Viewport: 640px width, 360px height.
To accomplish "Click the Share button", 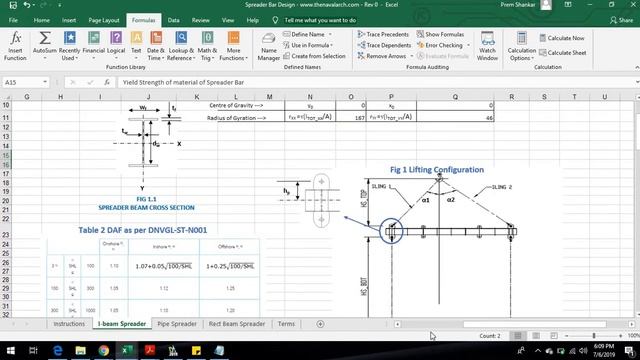I will click(621, 20).
